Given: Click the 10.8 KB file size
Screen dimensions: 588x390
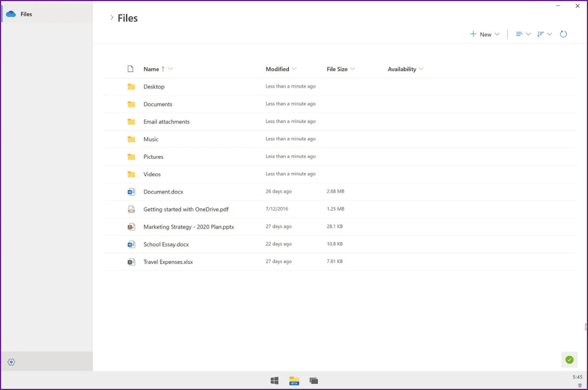Looking at the screenshot, I should [335, 244].
